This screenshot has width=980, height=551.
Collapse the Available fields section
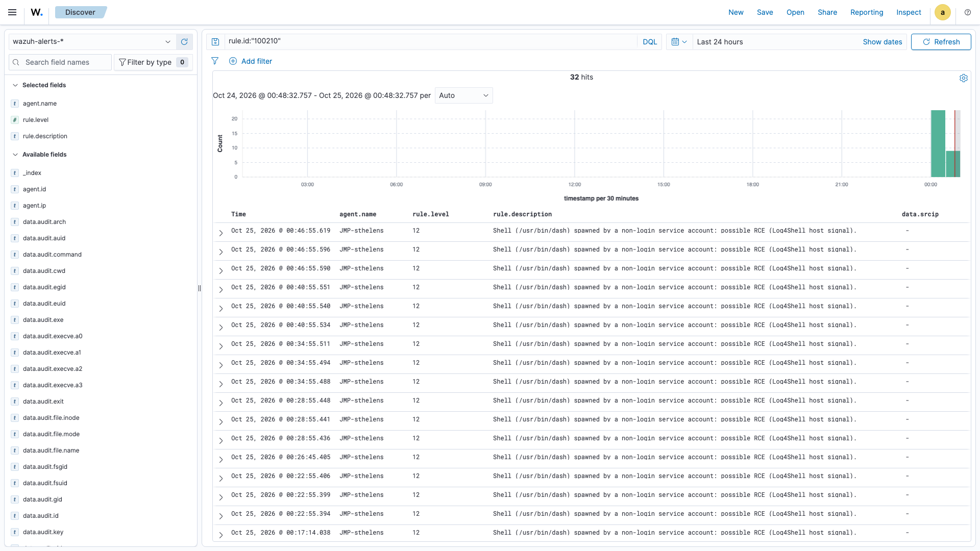(x=15, y=155)
